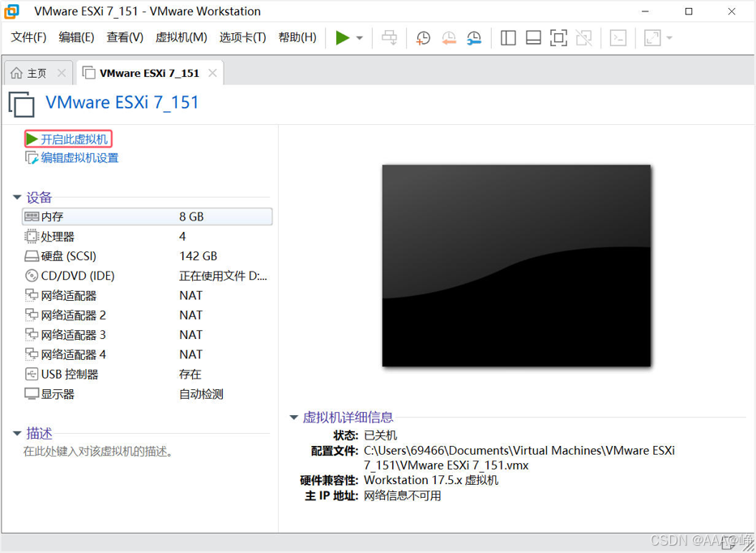756x553 pixels.
Task: Click the VMware Workstation title bar logo
Action: click(x=11, y=11)
